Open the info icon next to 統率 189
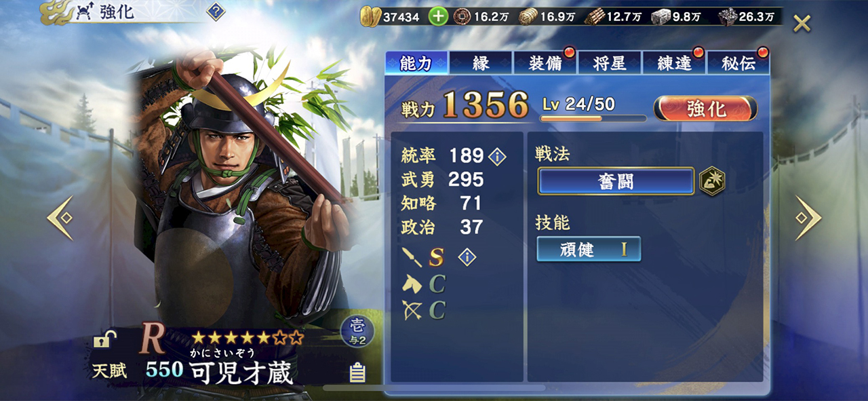Screen dimensions: 868x401 [497, 157]
